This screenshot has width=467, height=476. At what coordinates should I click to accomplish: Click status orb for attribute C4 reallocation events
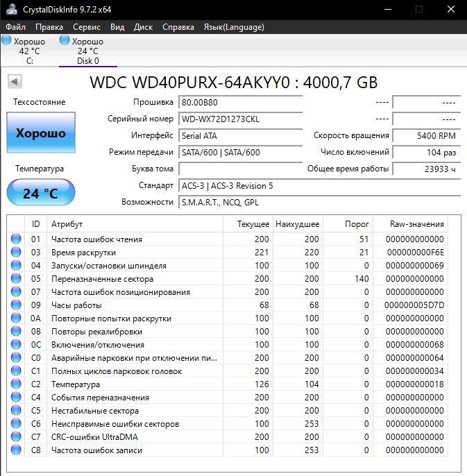16,397
